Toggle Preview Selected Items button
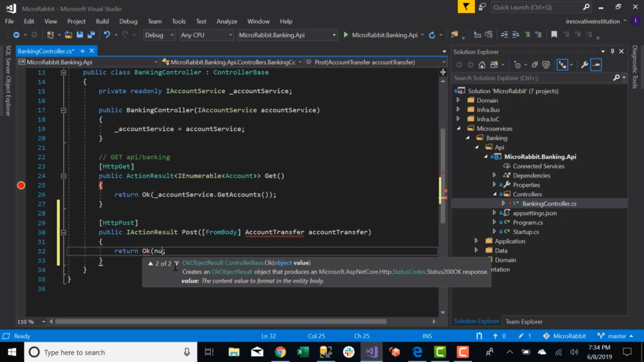This screenshot has width=644, height=362. [596, 65]
